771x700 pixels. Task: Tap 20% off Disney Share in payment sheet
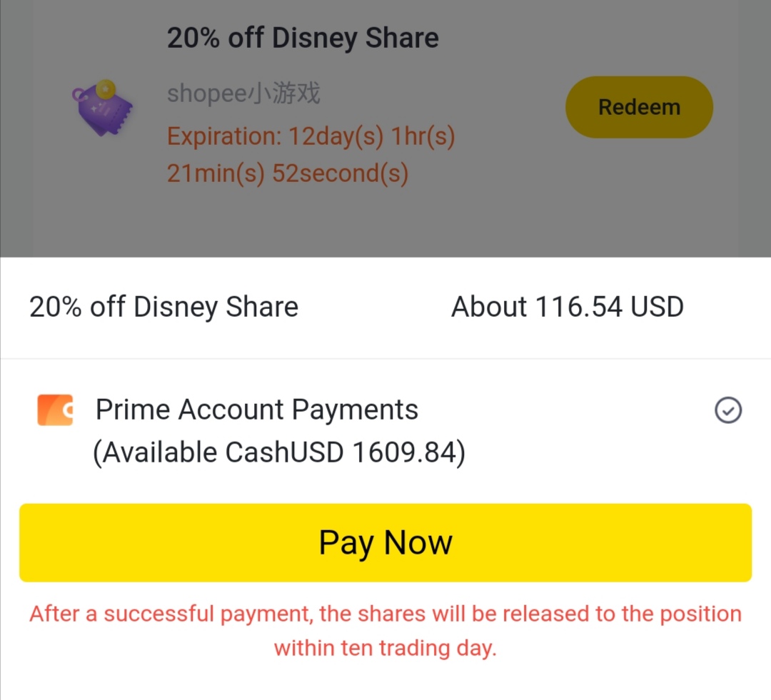[163, 307]
